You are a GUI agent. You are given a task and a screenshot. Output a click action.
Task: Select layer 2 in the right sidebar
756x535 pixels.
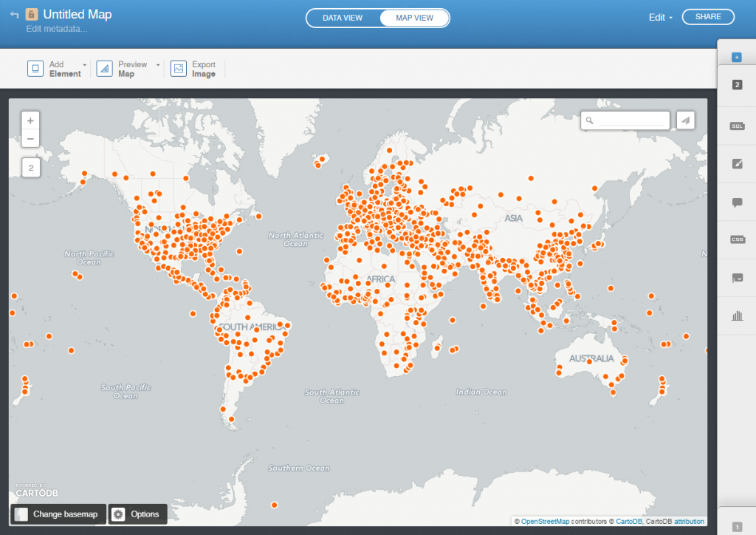point(736,85)
